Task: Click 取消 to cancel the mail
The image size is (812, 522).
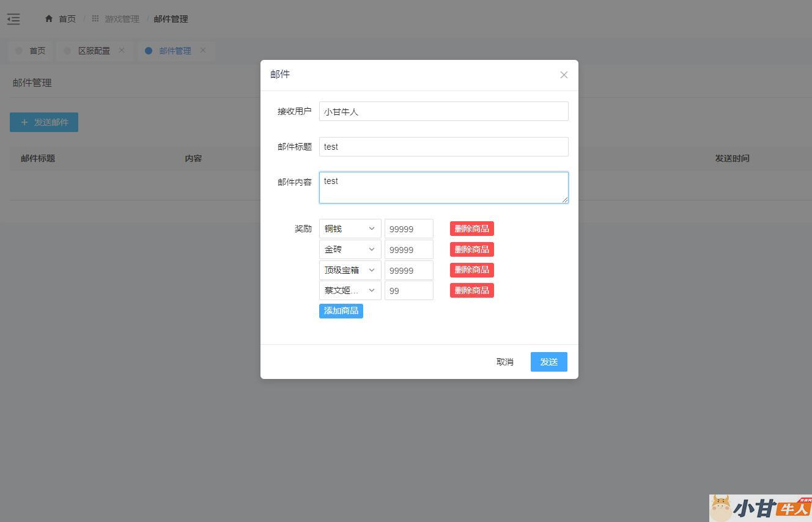Action: point(504,362)
